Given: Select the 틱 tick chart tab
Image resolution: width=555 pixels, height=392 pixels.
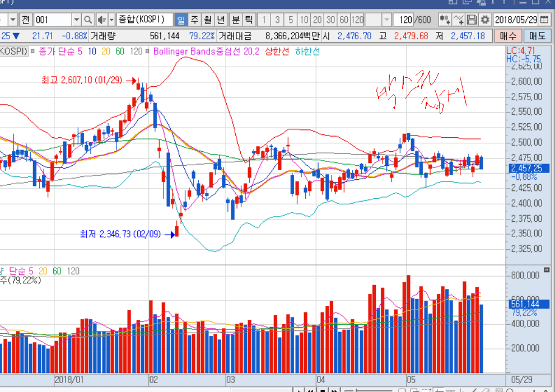Looking at the screenshot, I should (249, 20).
